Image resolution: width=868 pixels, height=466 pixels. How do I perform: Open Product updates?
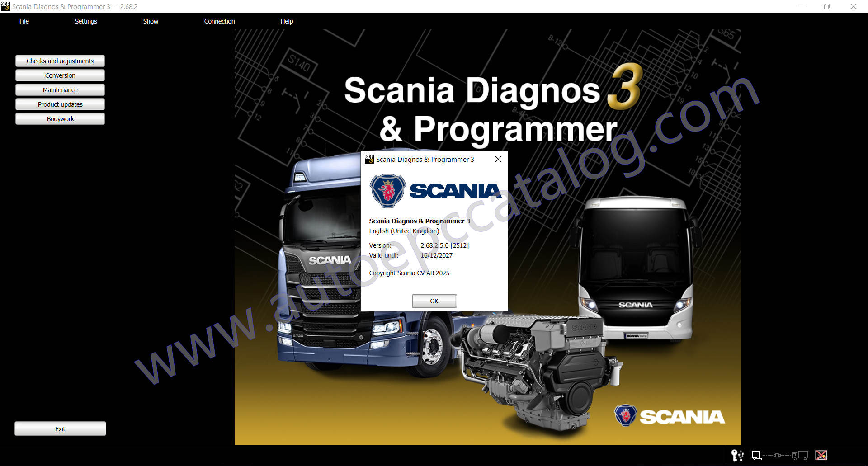point(60,104)
